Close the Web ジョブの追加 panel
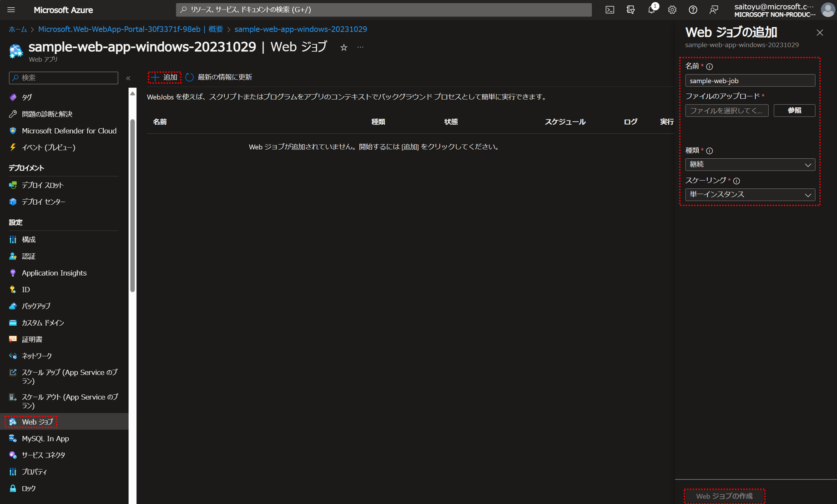837x504 pixels. [820, 33]
